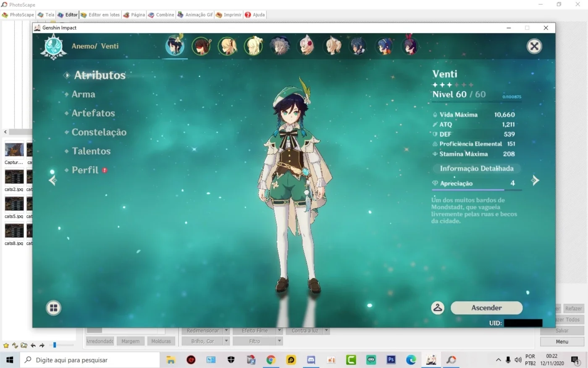Viewport: 588px width, 368px height.
Task: Expand the Efeito Filme dropdown arrow
Action: pyautogui.click(x=279, y=331)
